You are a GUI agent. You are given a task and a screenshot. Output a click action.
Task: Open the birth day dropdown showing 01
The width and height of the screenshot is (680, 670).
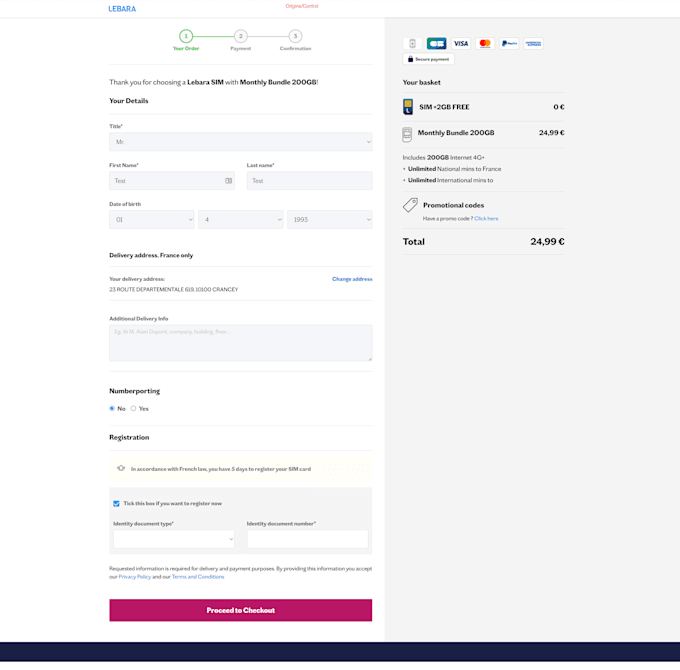(x=152, y=219)
